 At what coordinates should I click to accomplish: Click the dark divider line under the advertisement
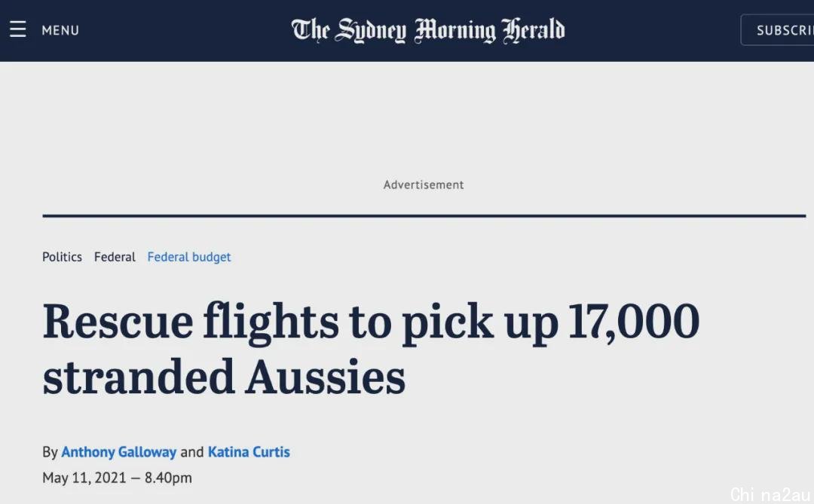424,215
